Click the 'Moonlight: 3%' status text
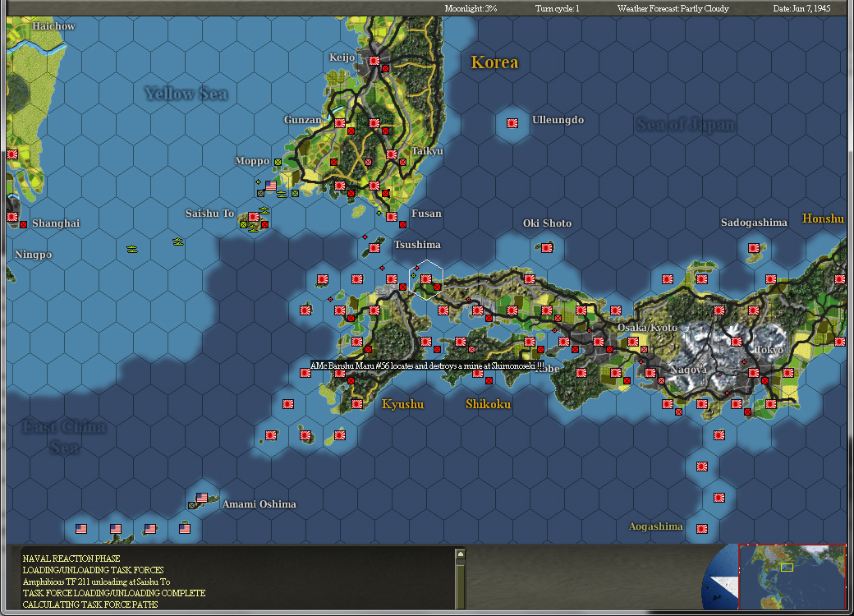 click(x=471, y=8)
